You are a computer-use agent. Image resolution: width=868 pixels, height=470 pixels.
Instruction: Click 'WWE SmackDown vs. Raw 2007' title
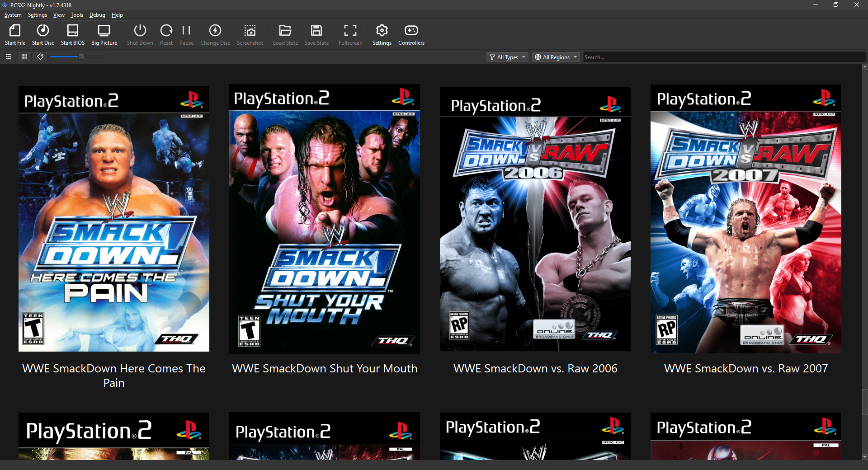(x=746, y=368)
